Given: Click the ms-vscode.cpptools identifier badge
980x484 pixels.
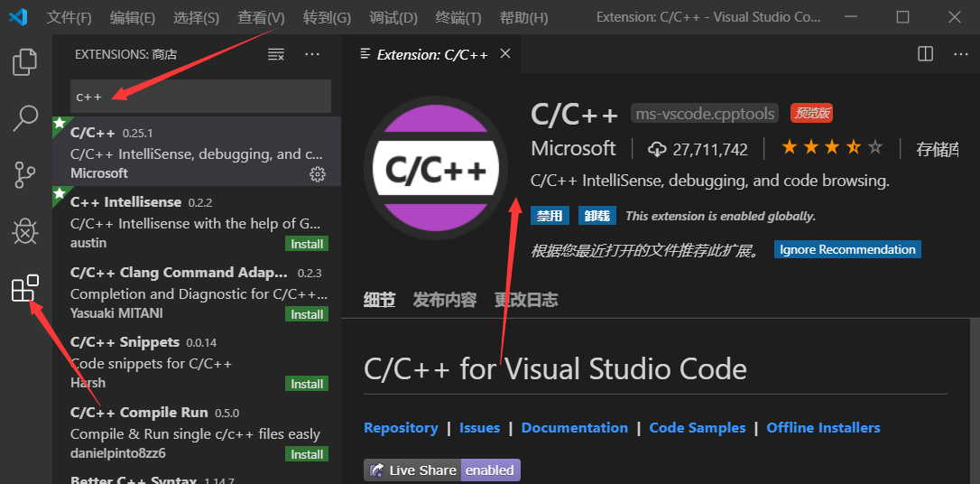Looking at the screenshot, I should [x=705, y=114].
